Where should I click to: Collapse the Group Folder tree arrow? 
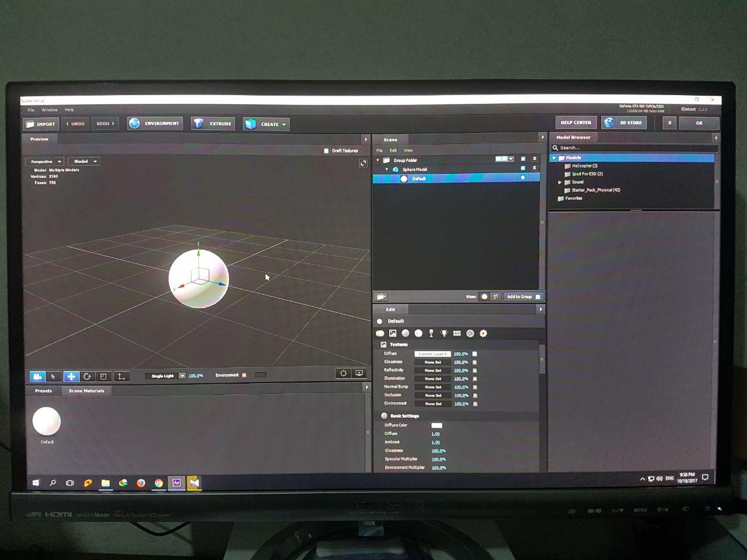coord(378,160)
